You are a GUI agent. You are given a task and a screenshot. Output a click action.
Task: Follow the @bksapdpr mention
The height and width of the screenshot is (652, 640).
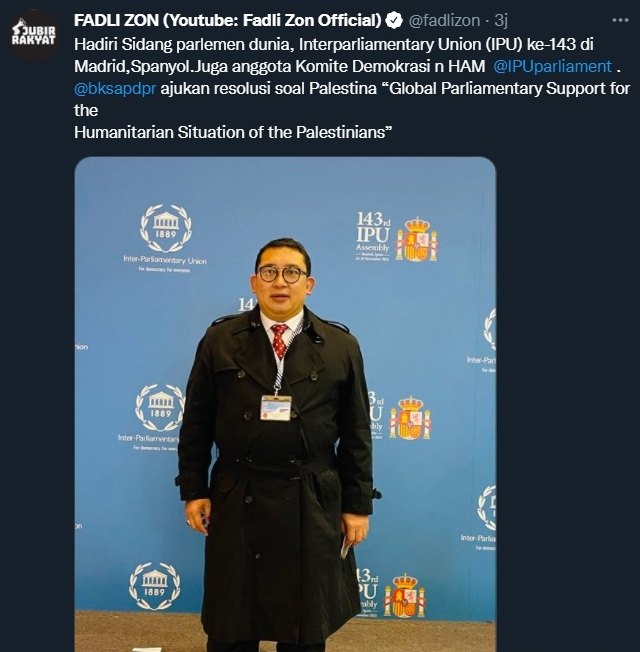tap(115, 89)
